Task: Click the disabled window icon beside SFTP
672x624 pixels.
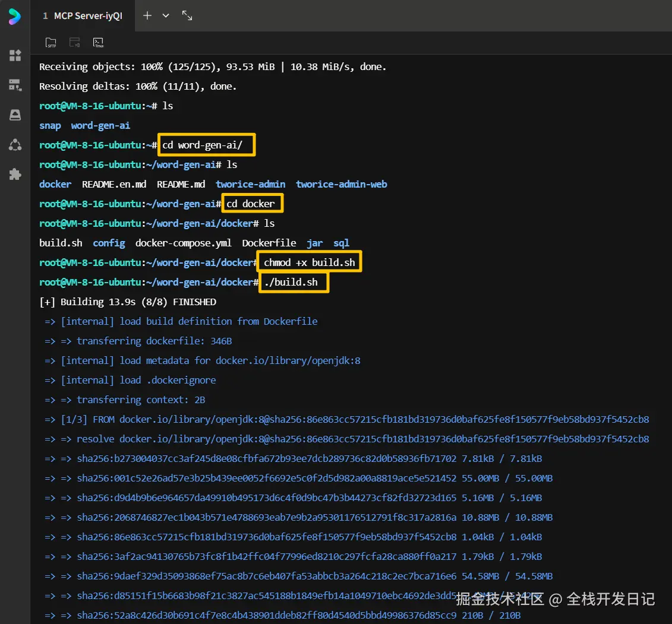Action: click(x=75, y=42)
